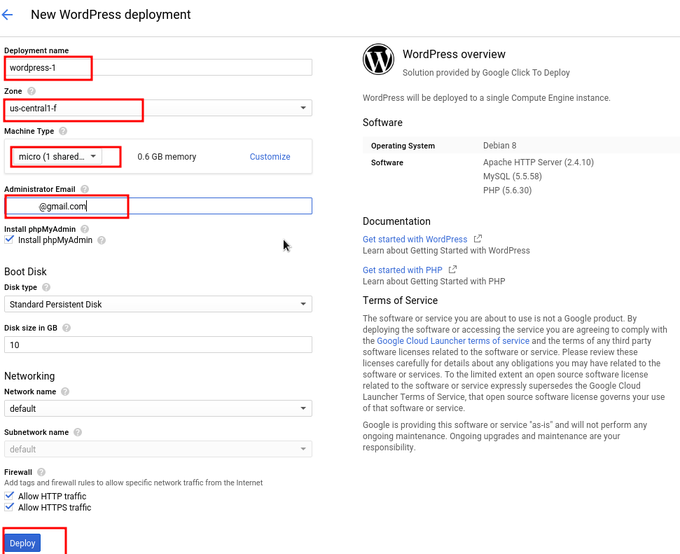
Task: Open Google Cloud Launcher terms of service link
Action: (x=453, y=341)
